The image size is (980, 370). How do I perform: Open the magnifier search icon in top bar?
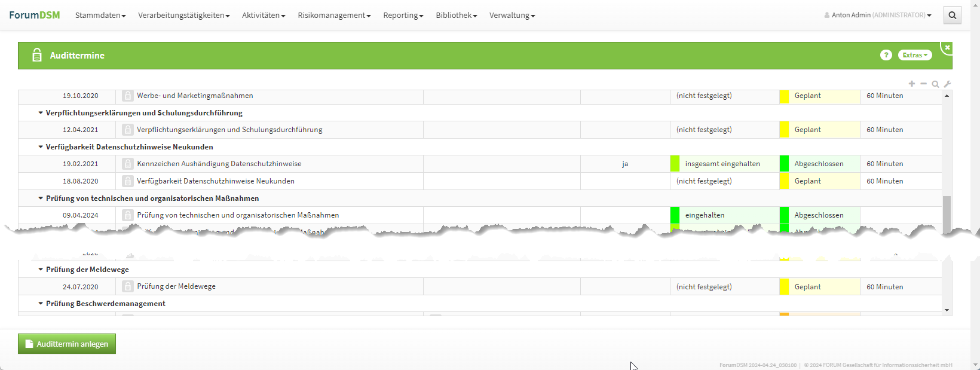pyautogui.click(x=952, y=16)
